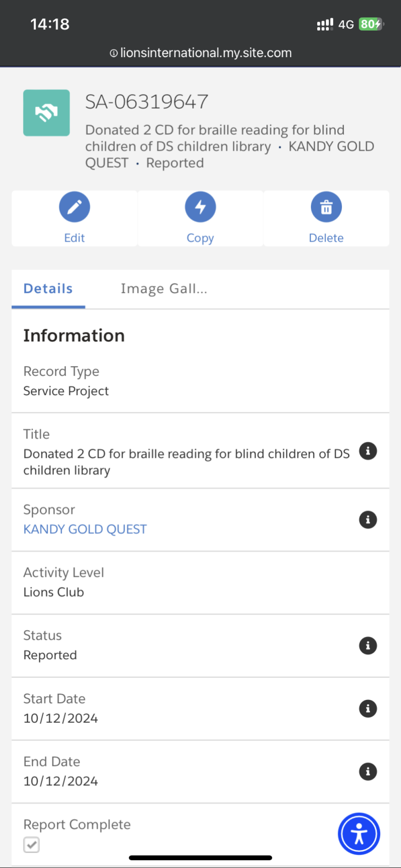This screenshot has height=868, width=401.
Task: Tap the site info icon beside URL
Action: (114, 53)
